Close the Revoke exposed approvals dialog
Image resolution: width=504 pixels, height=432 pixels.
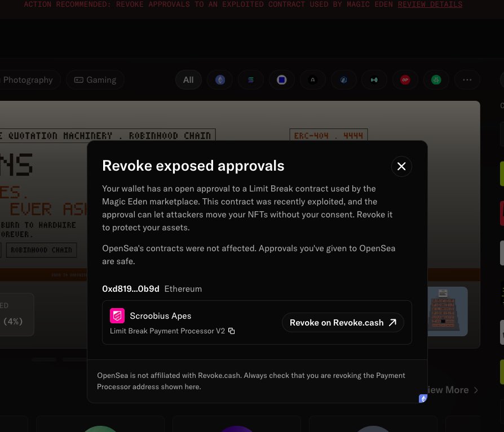point(401,166)
